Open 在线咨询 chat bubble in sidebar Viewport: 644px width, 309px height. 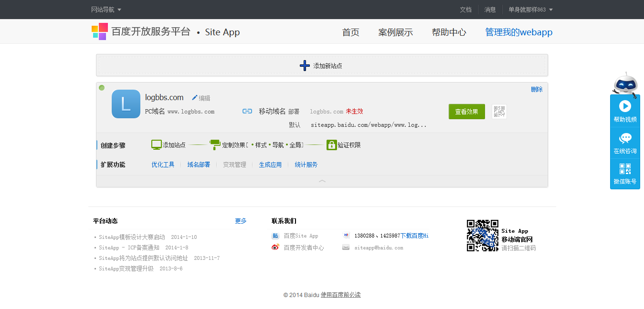625,138
